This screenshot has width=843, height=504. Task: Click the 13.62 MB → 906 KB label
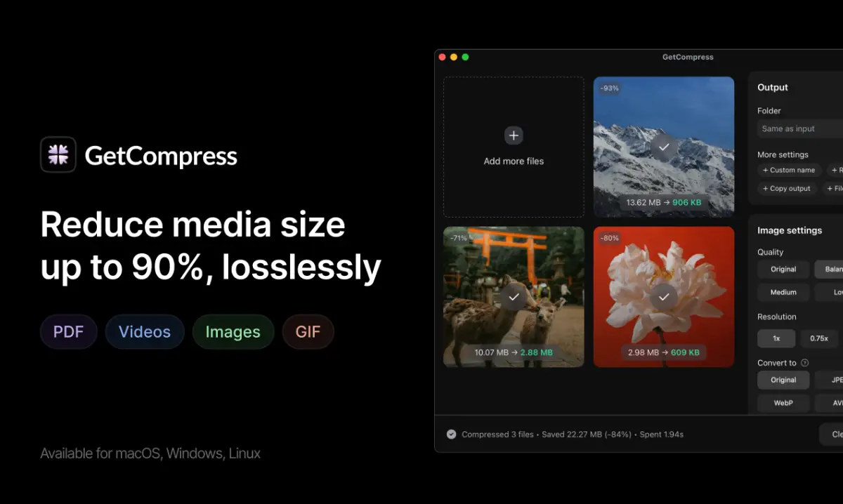664,203
